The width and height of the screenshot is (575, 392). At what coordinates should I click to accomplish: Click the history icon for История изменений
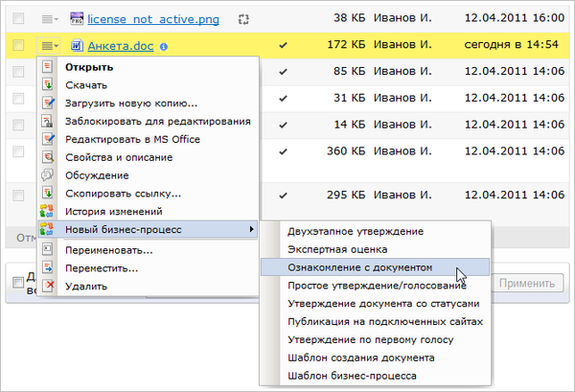click(x=49, y=212)
